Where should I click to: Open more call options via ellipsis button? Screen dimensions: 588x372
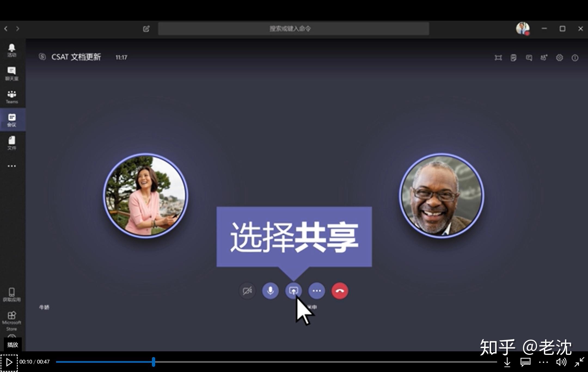317,291
